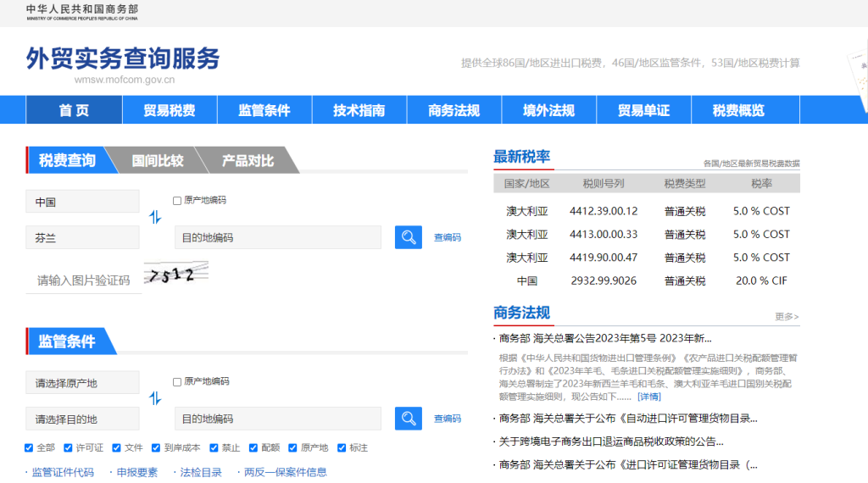The image size is (868, 483).
Task: Open news 关于跨境电子商务出口退运商品税收政策的公告
Action: (611, 441)
